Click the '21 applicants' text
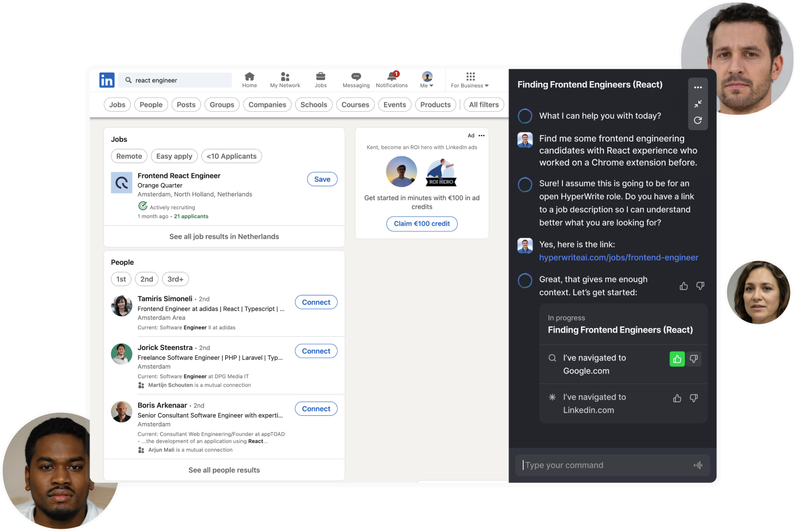The height and width of the screenshot is (532, 796). pos(191,216)
